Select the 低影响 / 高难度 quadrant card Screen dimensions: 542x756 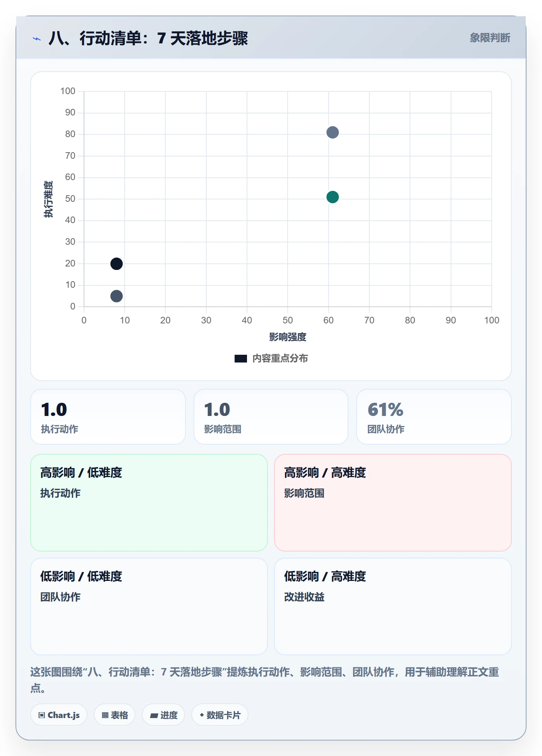coord(393,607)
